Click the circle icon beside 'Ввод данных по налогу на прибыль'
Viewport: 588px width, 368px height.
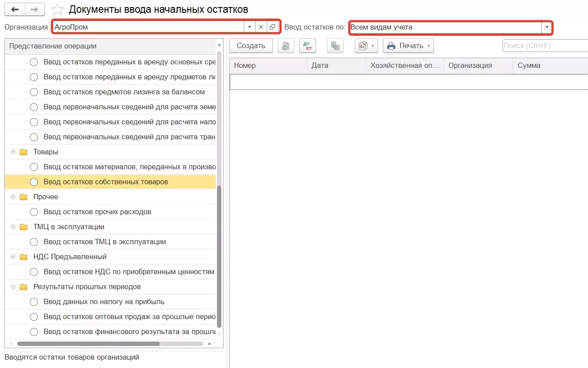click(x=34, y=302)
